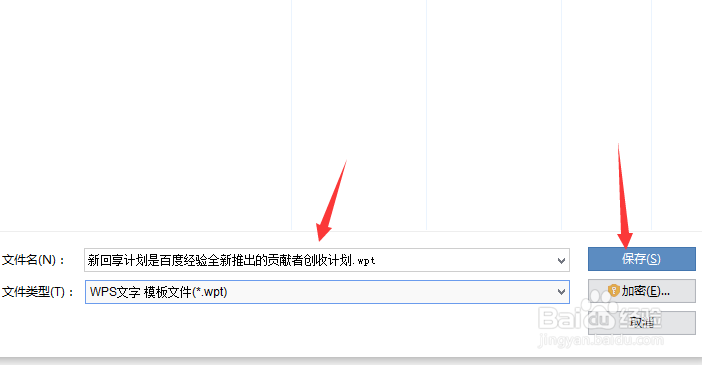The height and width of the screenshot is (365, 702).
Task: Open the 加密(E)... encryption options
Action: [642, 291]
